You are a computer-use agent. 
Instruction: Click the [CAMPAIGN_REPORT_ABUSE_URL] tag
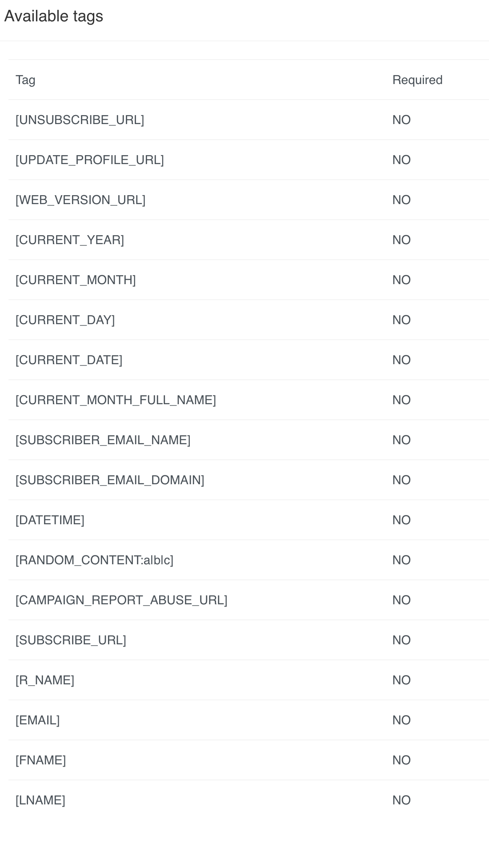121,600
